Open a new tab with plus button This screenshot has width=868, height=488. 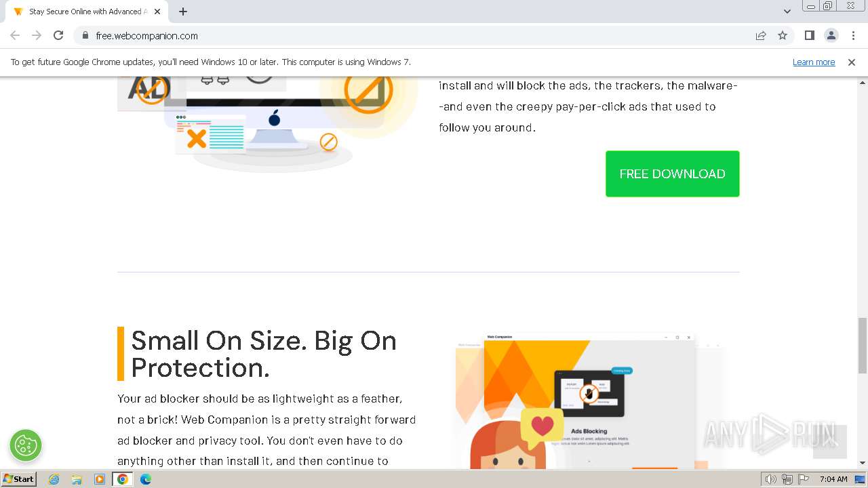[183, 12]
